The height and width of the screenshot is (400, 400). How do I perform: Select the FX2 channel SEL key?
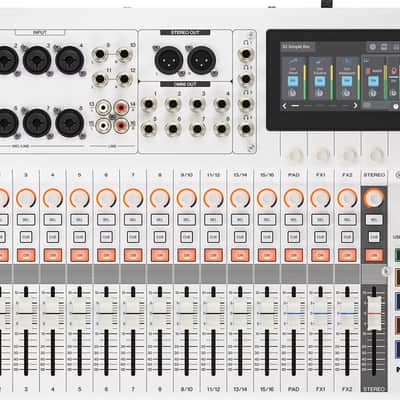tap(347, 220)
